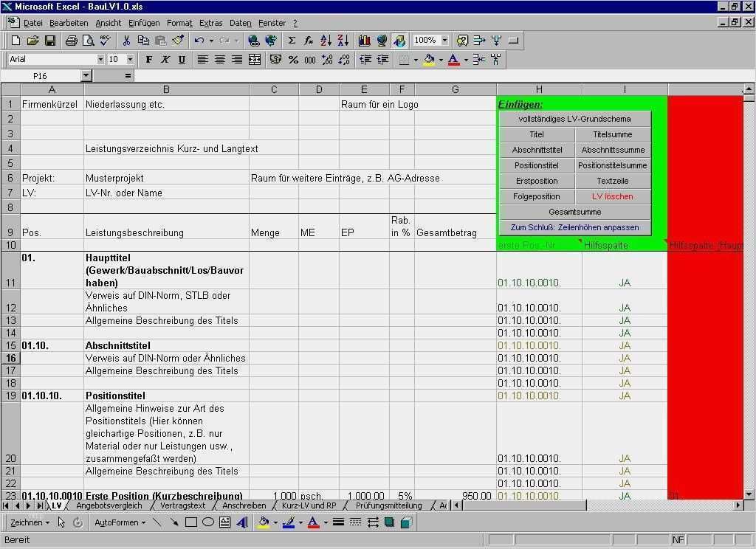Open the AutoSum function with the Σ icon
This screenshot has width=756, height=549.
293,41
